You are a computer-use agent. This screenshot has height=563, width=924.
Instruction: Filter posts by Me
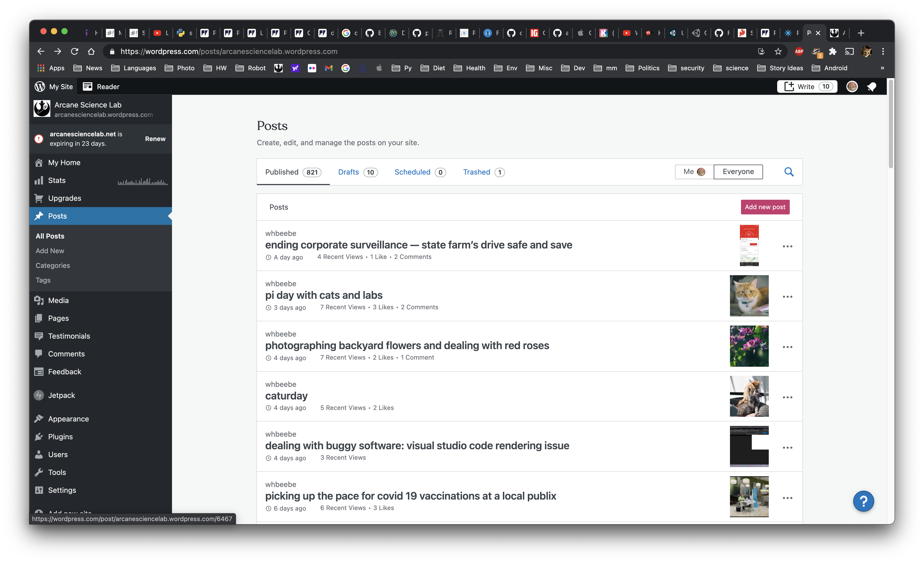[694, 172]
